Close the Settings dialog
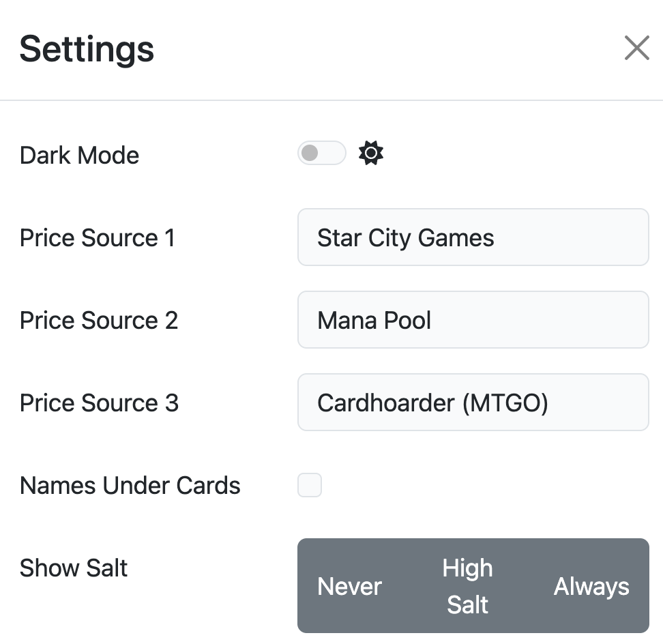Screen dimensions: 663x644 [x=636, y=48]
